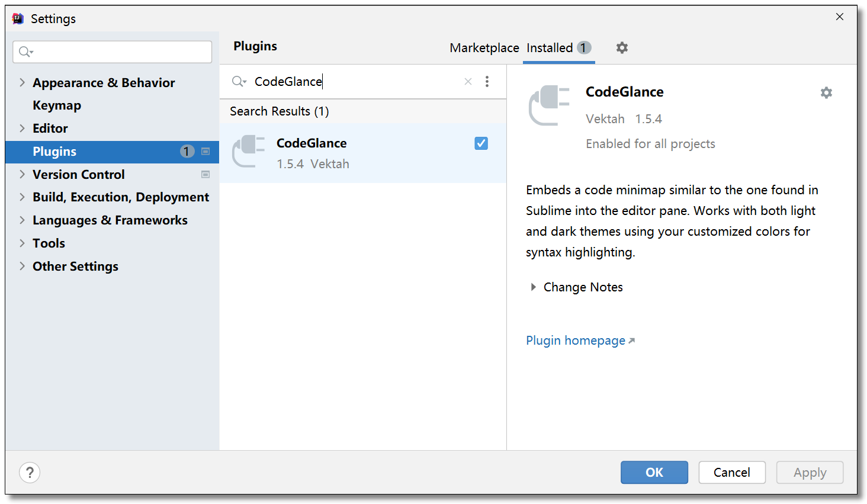This screenshot has height=504, width=867.
Task: Click the CodeGlance plug icon in results list
Action: (x=248, y=151)
